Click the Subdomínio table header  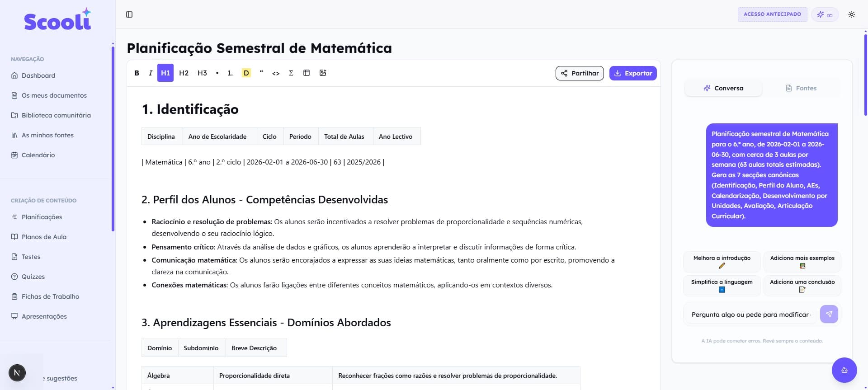[202, 348]
